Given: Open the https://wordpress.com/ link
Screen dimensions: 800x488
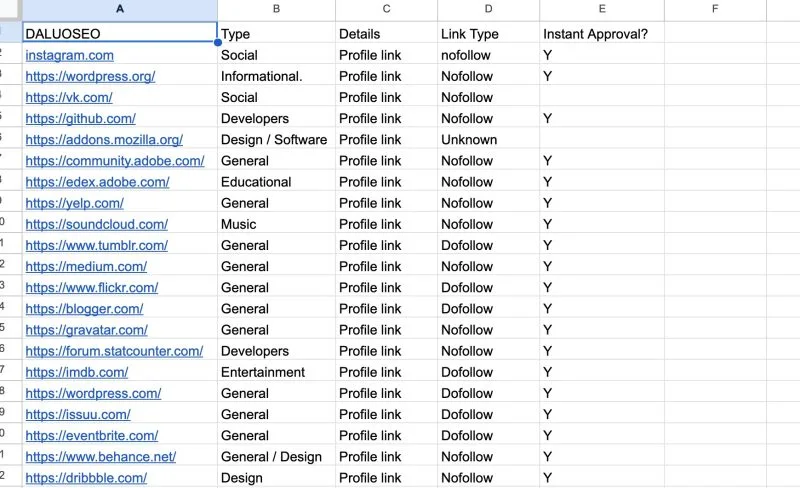Looking at the screenshot, I should 93,393.
